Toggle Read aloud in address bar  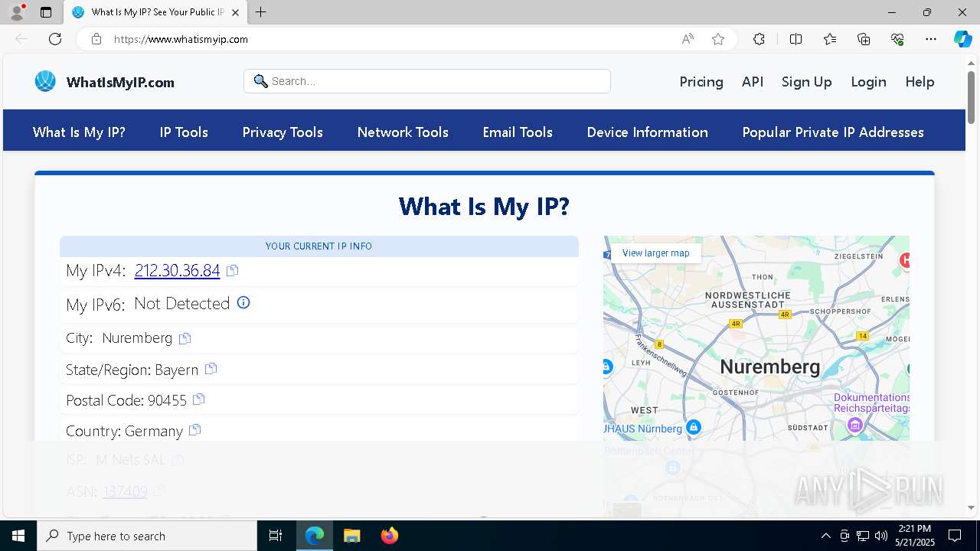[x=688, y=39]
